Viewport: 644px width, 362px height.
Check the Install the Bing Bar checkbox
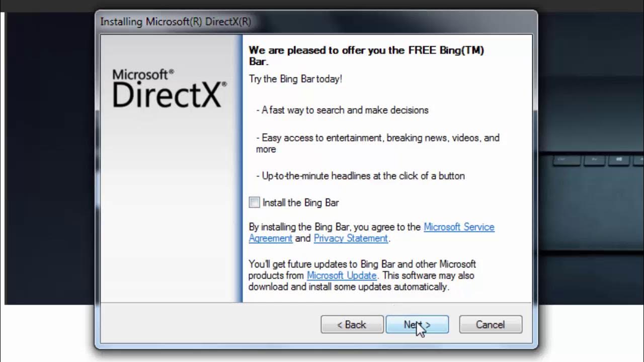(255, 203)
